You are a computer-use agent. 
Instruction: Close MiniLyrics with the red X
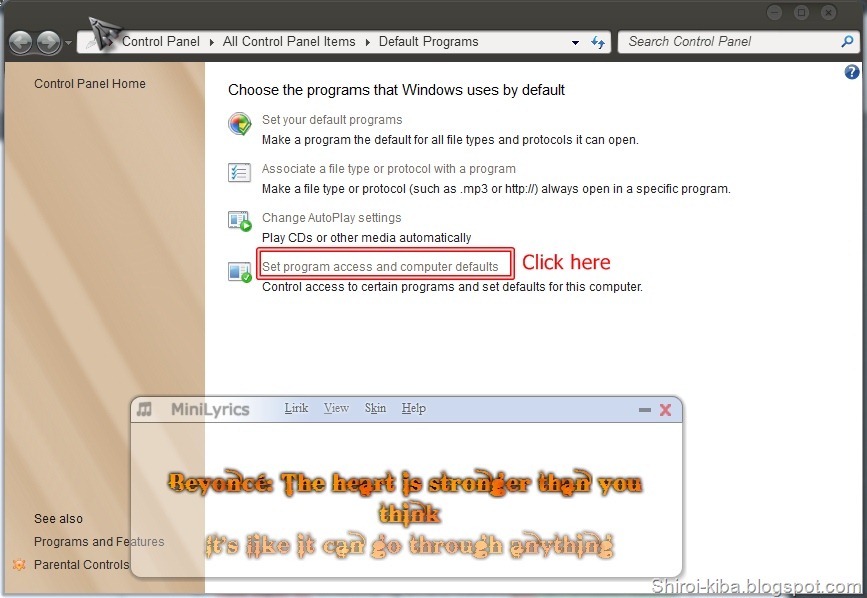[666, 410]
